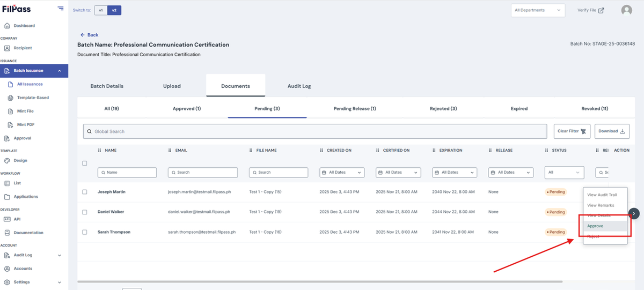This screenshot has height=290, width=644.
Task: Go back using the Back link
Action: (x=89, y=35)
